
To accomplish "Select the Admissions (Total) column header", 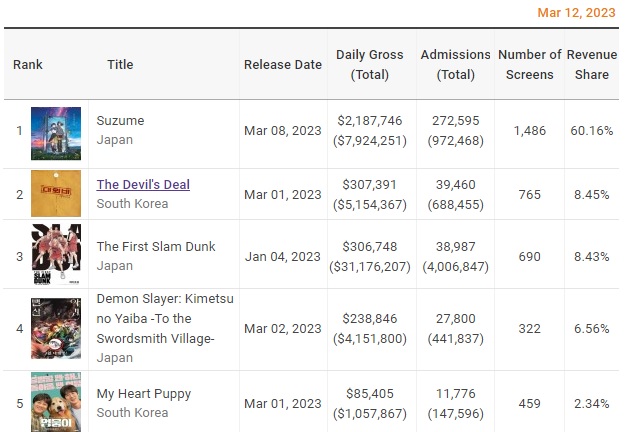I will [456, 64].
